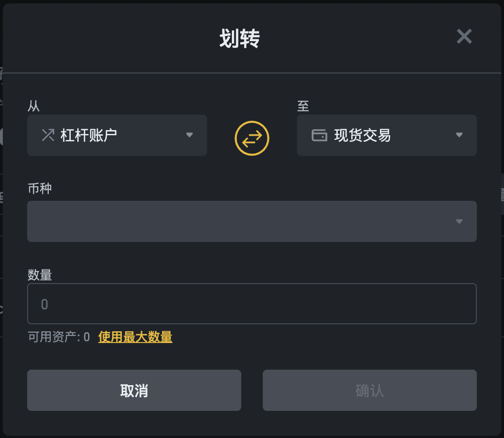Click the yellow exchange icon between accounts

252,138
